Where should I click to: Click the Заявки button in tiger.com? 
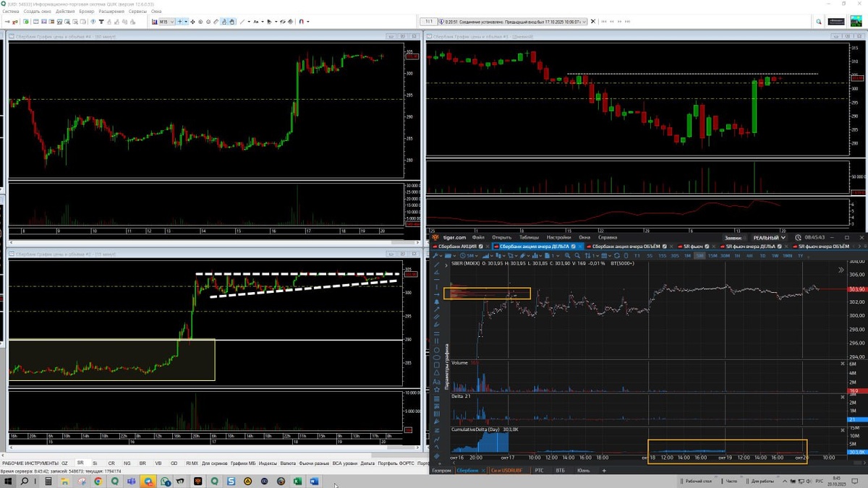coord(733,237)
